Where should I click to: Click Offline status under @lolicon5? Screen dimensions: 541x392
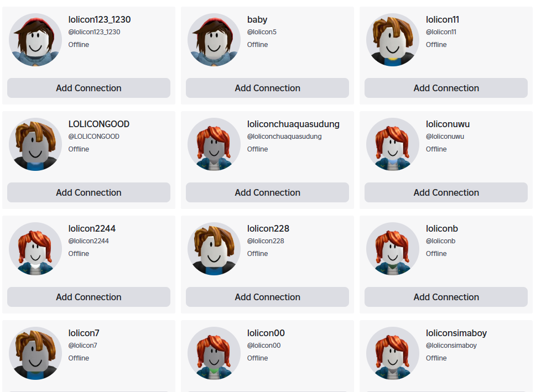click(x=257, y=44)
